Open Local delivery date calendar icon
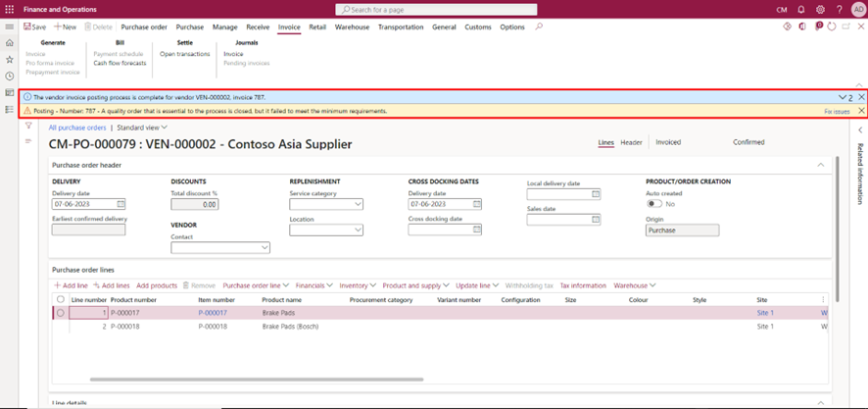This screenshot has height=409, width=868. (596, 194)
